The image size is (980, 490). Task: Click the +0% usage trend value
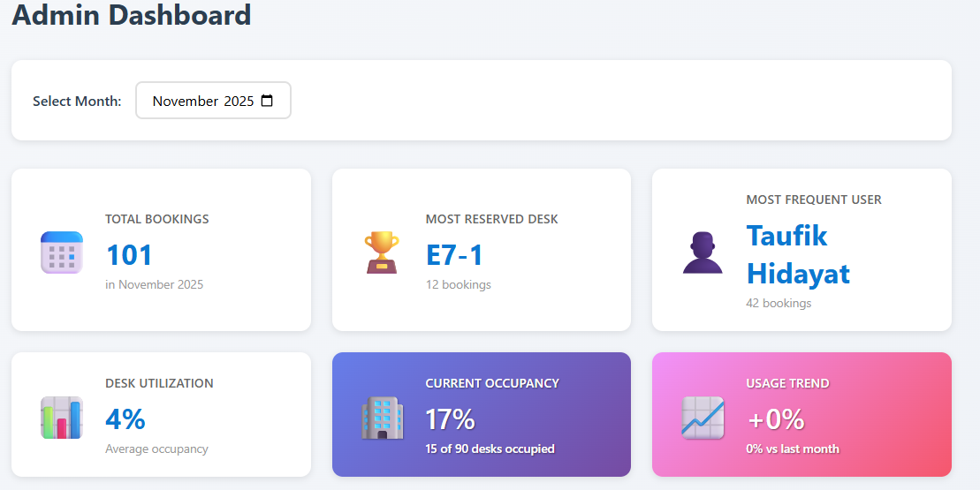(776, 418)
